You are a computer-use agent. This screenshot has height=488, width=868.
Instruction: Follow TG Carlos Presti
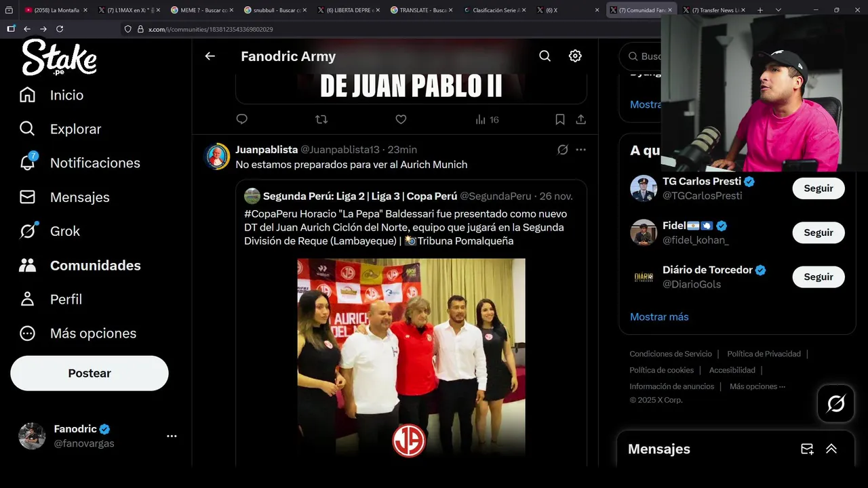[818, 188]
